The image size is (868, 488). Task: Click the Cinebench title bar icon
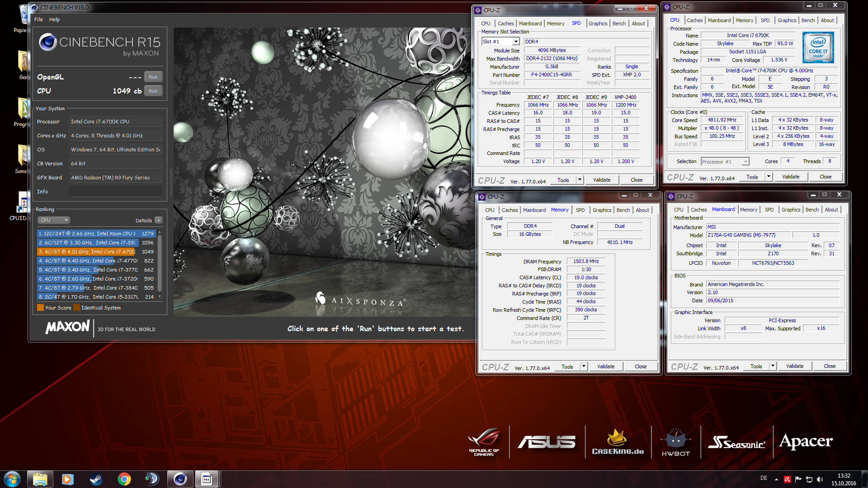(x=34, y=7)
